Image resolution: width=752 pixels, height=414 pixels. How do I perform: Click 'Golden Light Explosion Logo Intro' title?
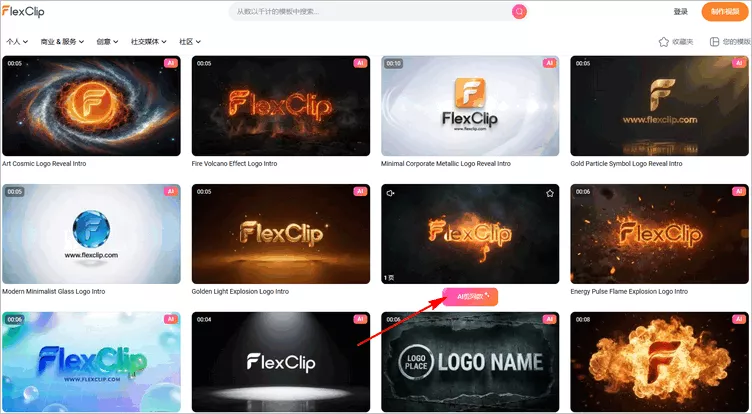pyautogui.click(x=240, y=292)
